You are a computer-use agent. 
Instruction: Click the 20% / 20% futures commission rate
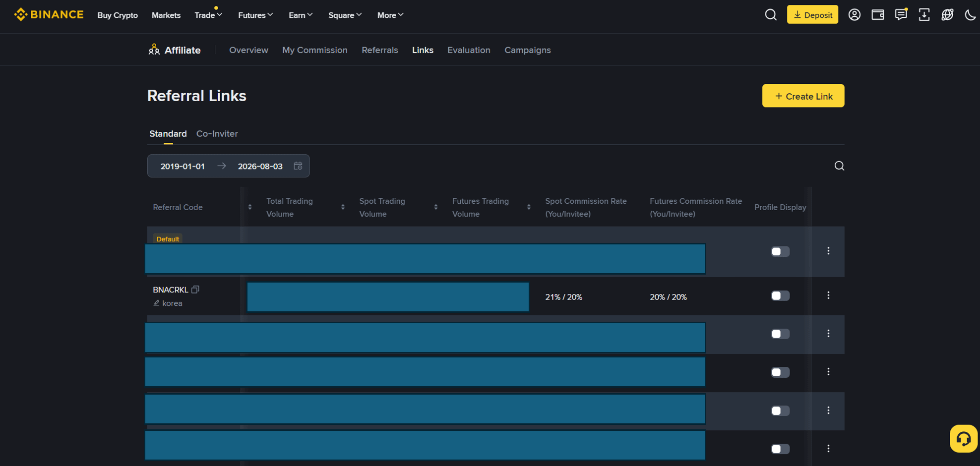click(669, 297)
